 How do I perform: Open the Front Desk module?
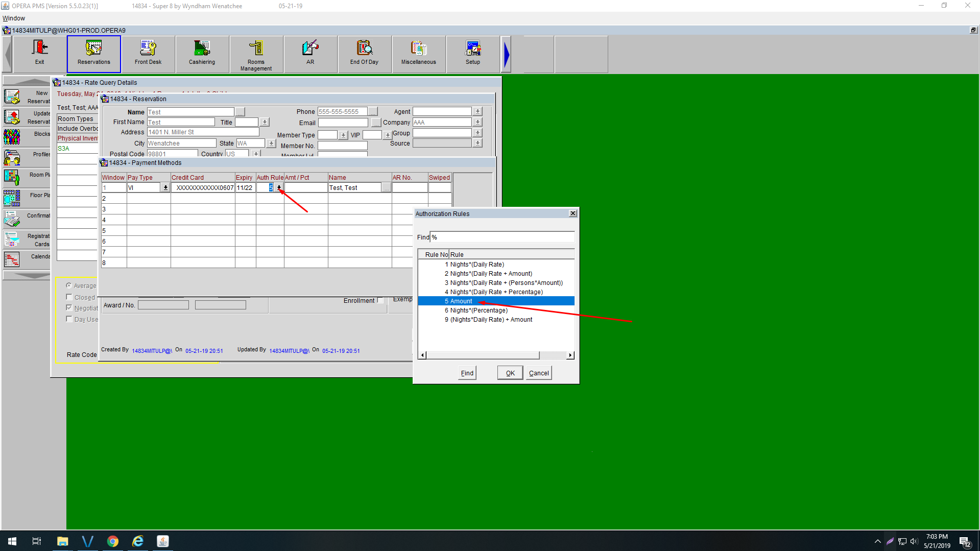[148, 54]
